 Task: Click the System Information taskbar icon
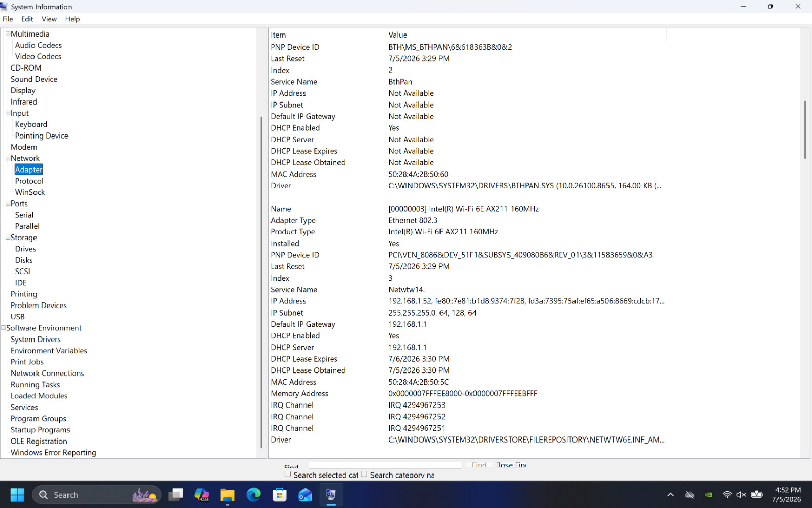point(331,495)
